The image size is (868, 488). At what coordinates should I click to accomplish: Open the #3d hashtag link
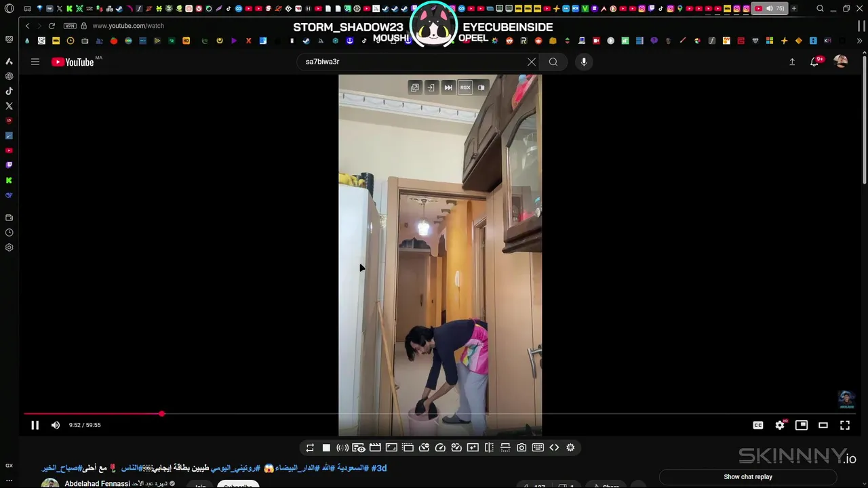pos(378,468)
